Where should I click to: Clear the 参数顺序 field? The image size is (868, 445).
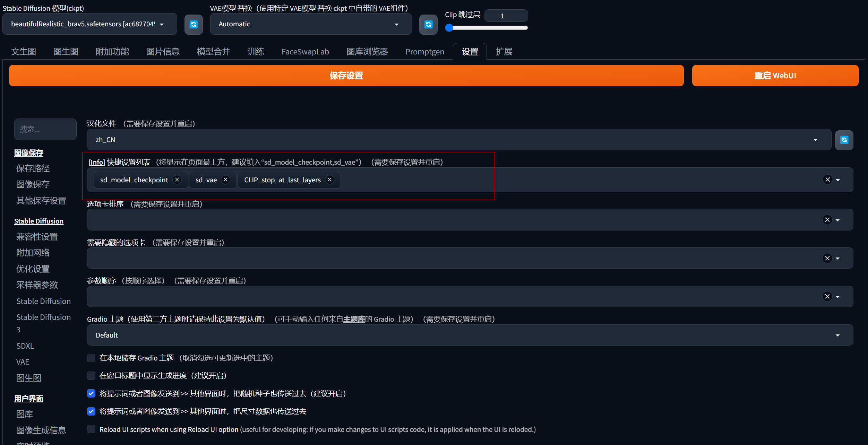click(827, 297)
